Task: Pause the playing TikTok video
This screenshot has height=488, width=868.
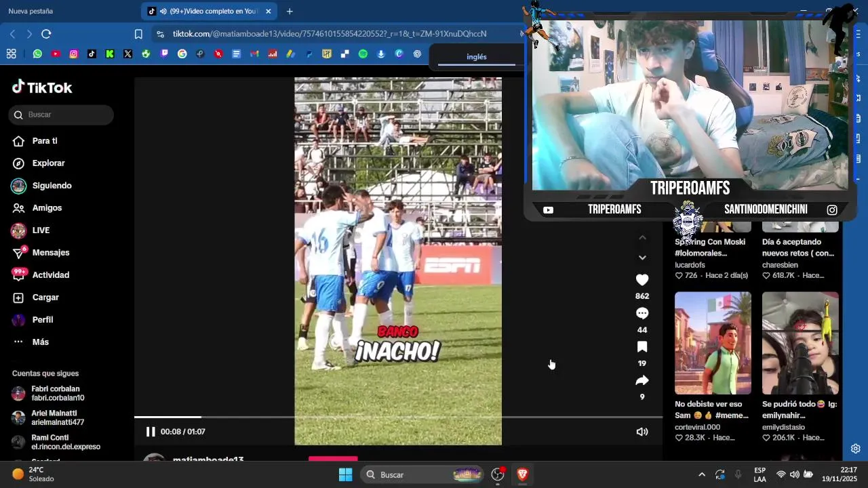Action: click(151, 432)
